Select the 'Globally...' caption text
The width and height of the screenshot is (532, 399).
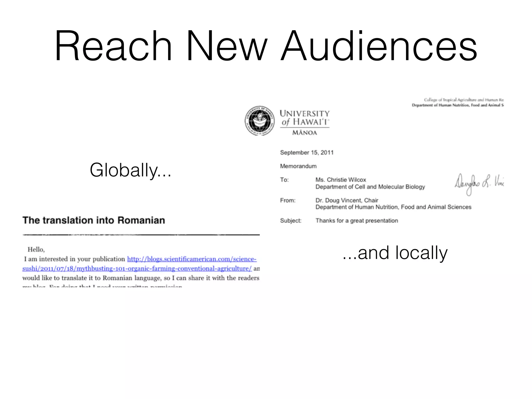click(130, 170)
